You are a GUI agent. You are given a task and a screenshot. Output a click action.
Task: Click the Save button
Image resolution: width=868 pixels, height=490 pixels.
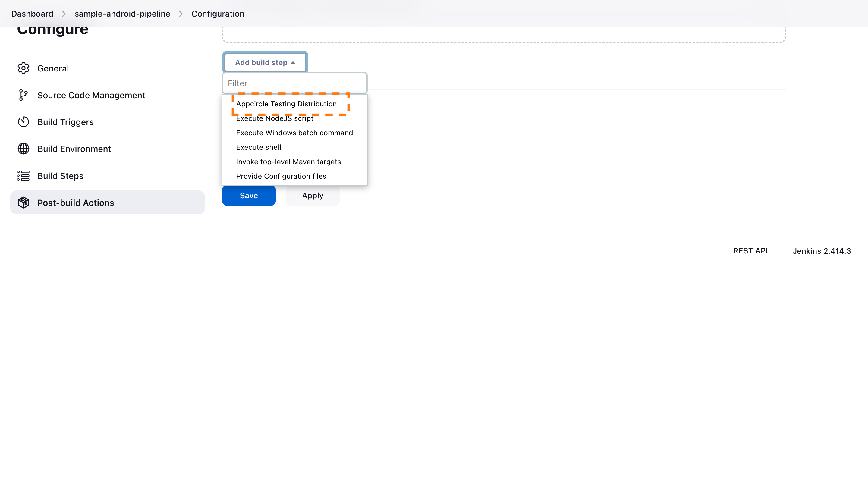pos(249,196)
